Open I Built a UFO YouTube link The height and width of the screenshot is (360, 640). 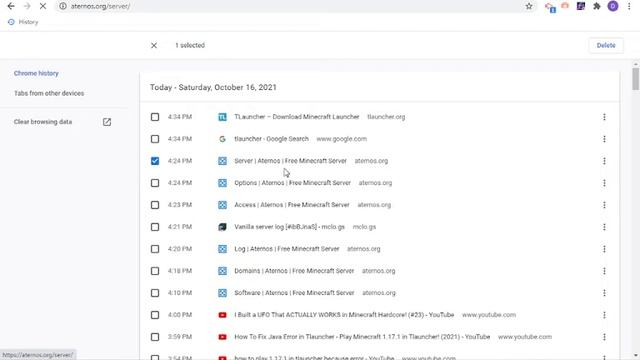[x=344, y=315]
